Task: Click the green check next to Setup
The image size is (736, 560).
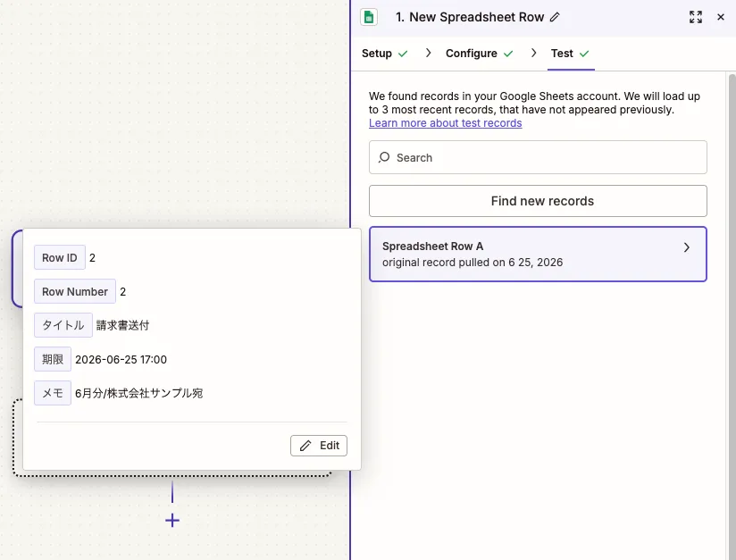Action: point(403,54)
